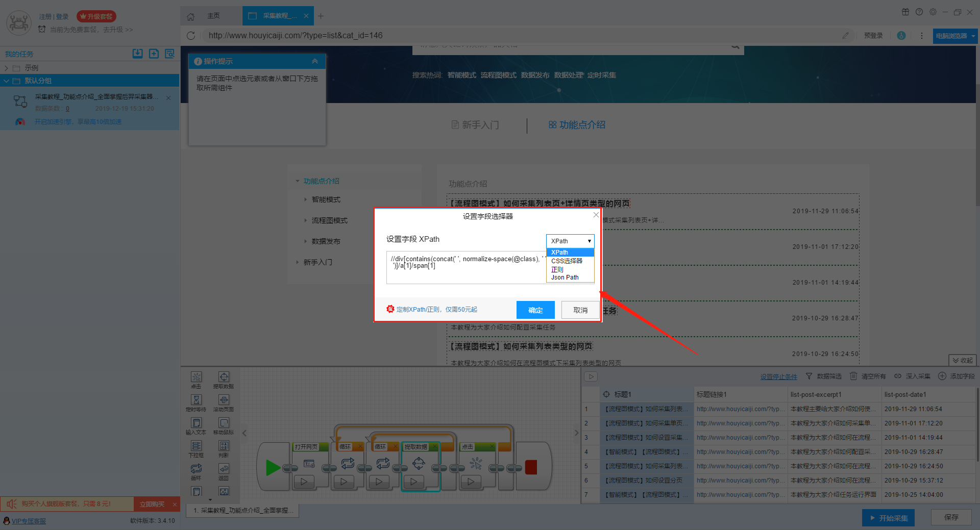Click the 取消 button in dialog
The height and width of the screenshot is (530, 980).
580,310
